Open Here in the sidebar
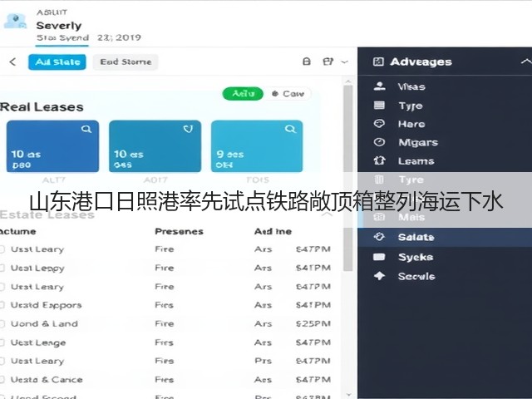The image size is (532, 399). [x=411, y=124]
